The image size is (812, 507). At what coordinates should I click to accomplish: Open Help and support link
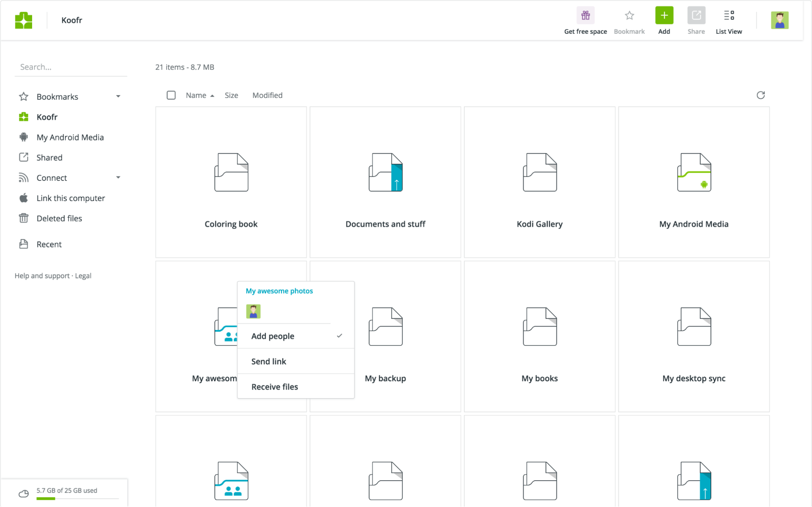pos(42,276)
